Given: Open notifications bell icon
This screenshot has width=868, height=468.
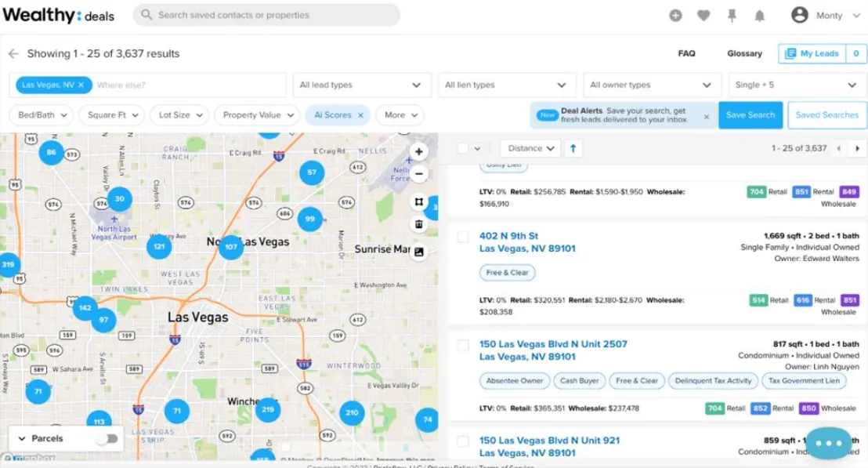Looking at the screenshot, I should [760, 16].
